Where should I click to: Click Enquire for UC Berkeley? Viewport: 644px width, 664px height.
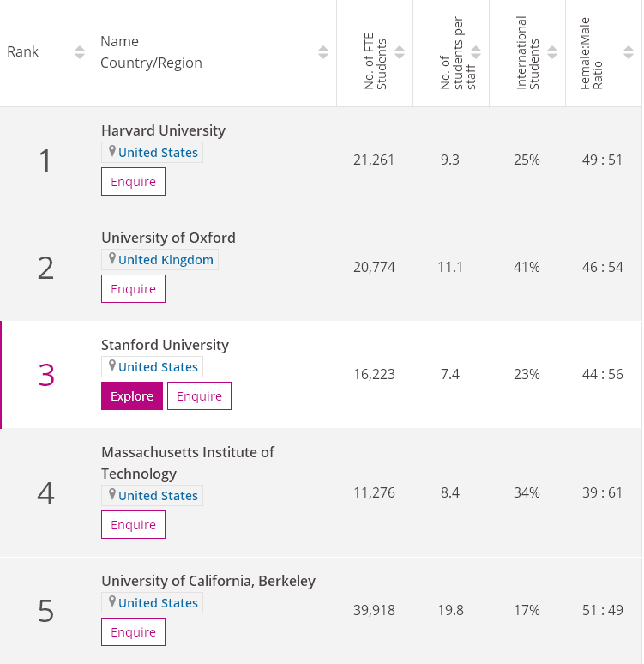pyautogui.click(x=133, y=632)
